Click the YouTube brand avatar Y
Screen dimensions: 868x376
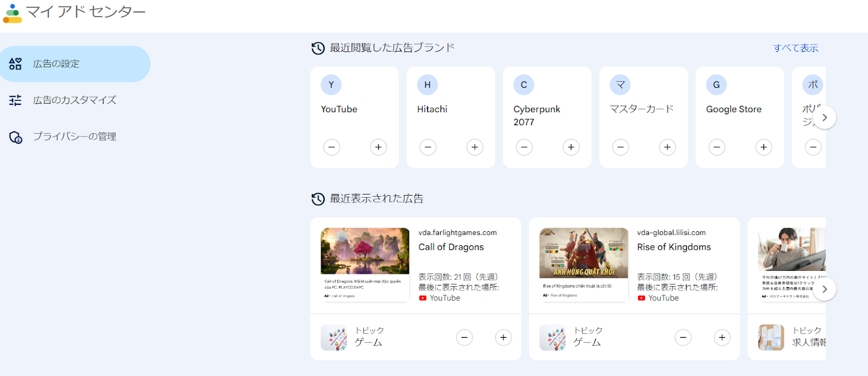tap(331, 85)
